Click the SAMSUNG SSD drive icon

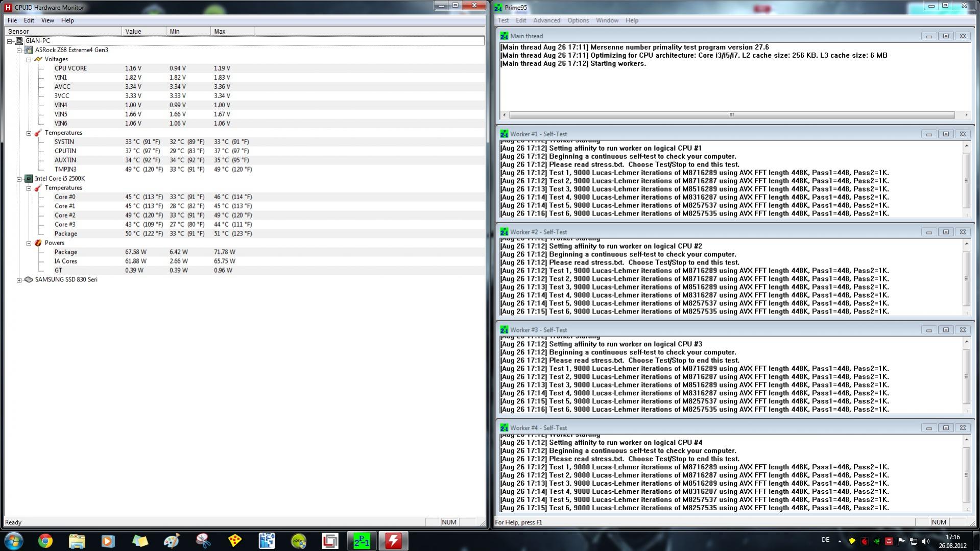coord(29,280)
